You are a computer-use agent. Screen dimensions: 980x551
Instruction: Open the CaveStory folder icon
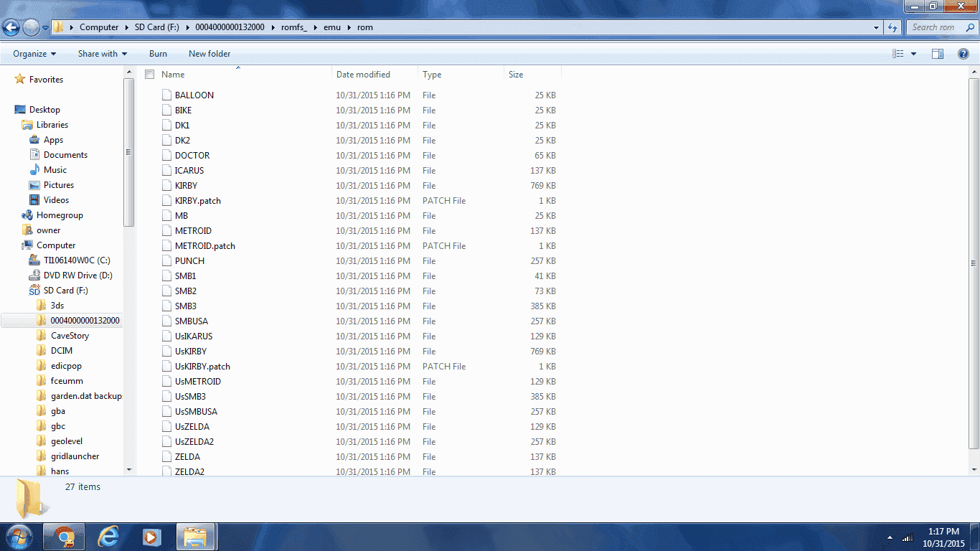click(x=42, y=336)
